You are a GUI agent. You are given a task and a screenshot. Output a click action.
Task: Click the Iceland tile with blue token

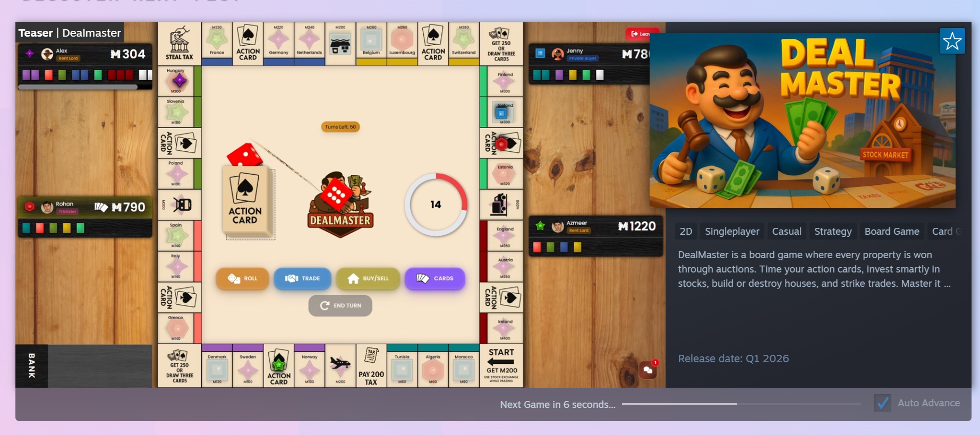pyautogui.click(x=501, y=112)
